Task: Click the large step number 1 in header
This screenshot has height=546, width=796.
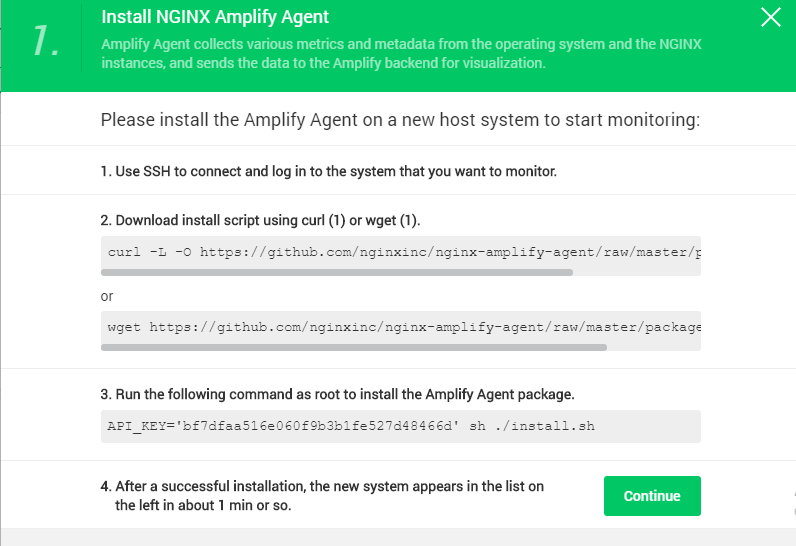Action: (46, 41)
